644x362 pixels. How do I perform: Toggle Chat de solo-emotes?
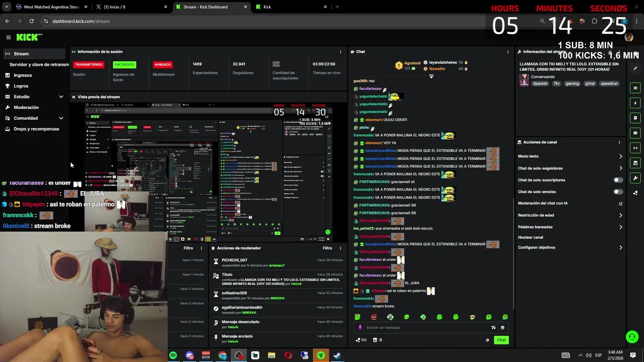(618, 192)
